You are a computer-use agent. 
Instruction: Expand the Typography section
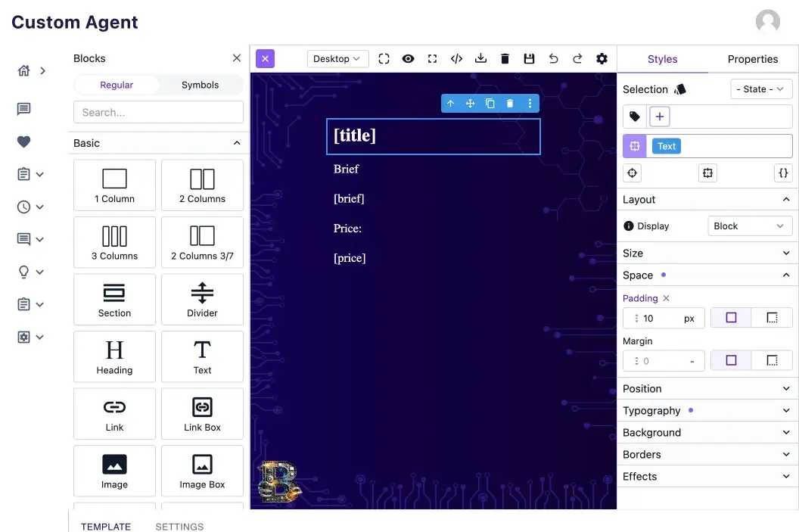pyautogui.click(x=707, y=410)
